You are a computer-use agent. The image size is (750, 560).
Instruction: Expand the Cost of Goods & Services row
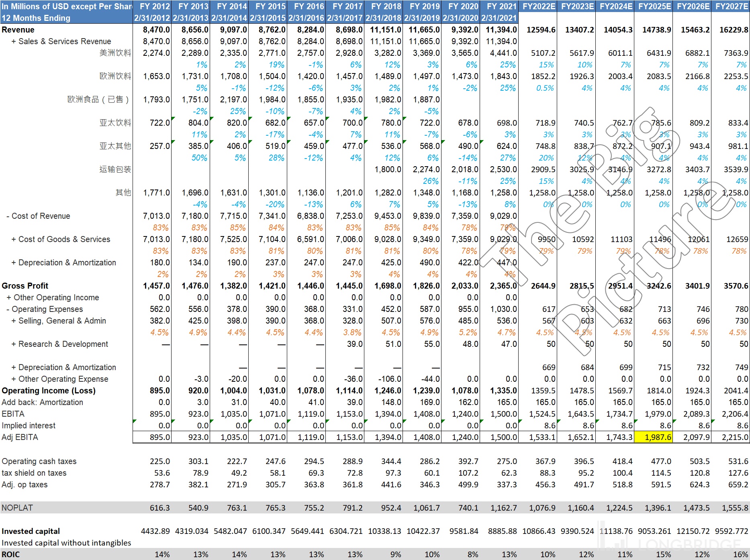(14, 239)
